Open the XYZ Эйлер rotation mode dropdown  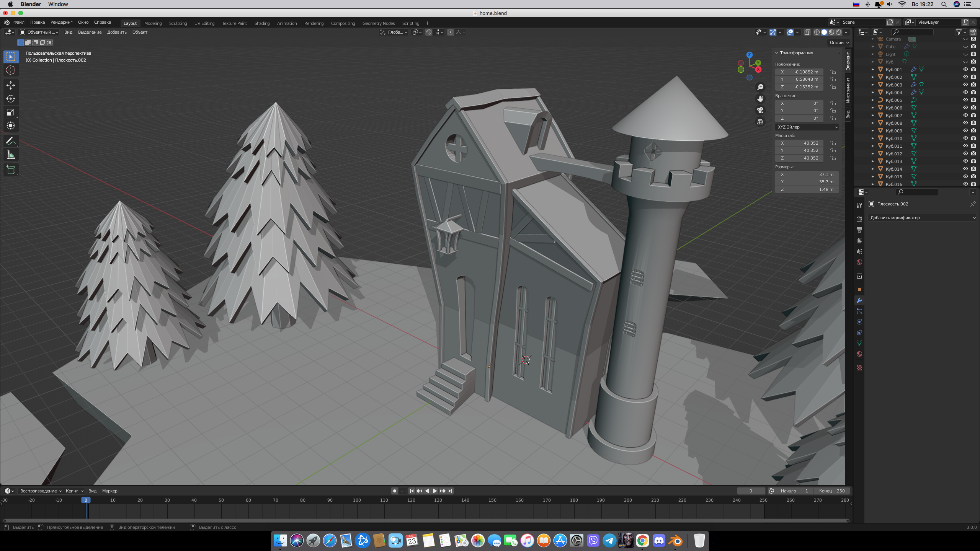tap(807, 127)
